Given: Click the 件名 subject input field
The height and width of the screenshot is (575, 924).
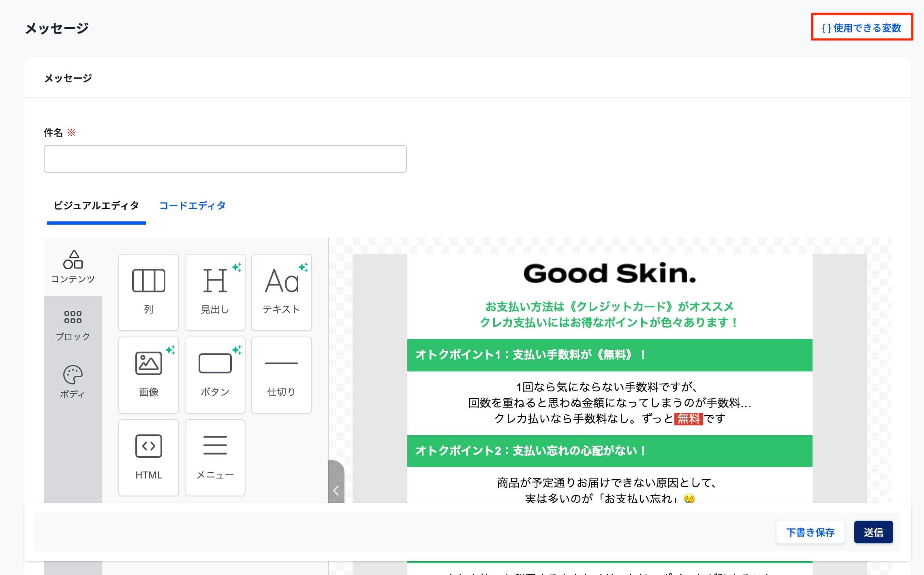Looking at the screenshot, I should coord(225,159).
